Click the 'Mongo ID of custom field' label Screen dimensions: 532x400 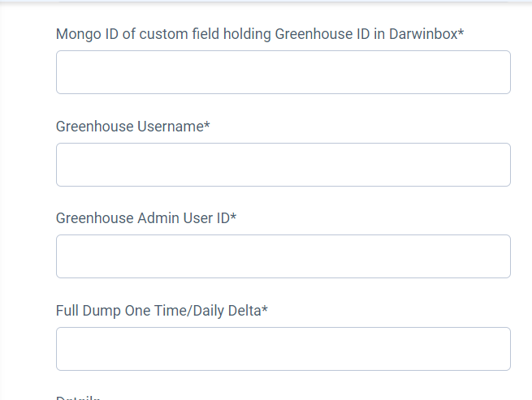tap(260, 34)
